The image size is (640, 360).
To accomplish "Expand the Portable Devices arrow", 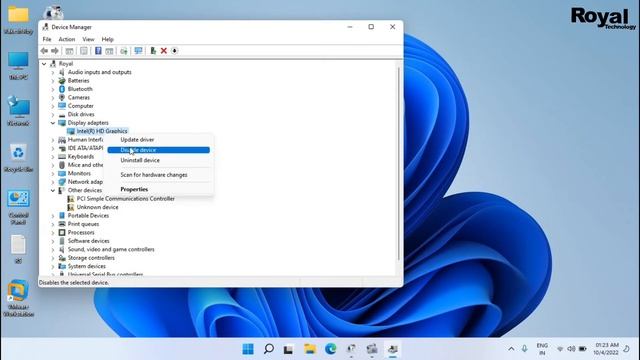I will point(53,216).
